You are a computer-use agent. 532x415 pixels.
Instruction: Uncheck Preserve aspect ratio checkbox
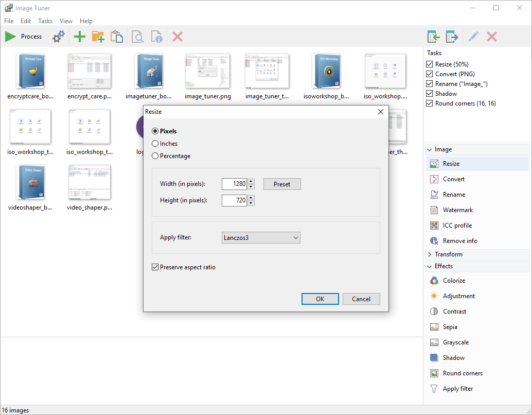155,267
